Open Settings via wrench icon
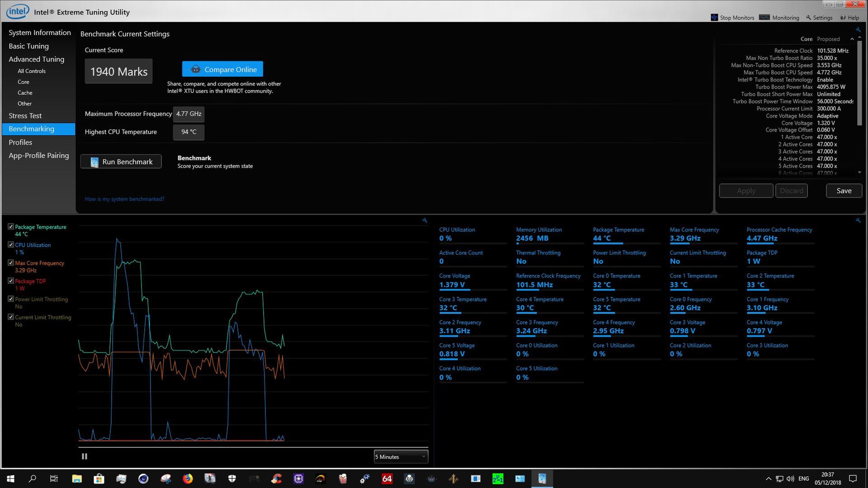The height and width of the screenshot is (488, 868). (808, 18)
